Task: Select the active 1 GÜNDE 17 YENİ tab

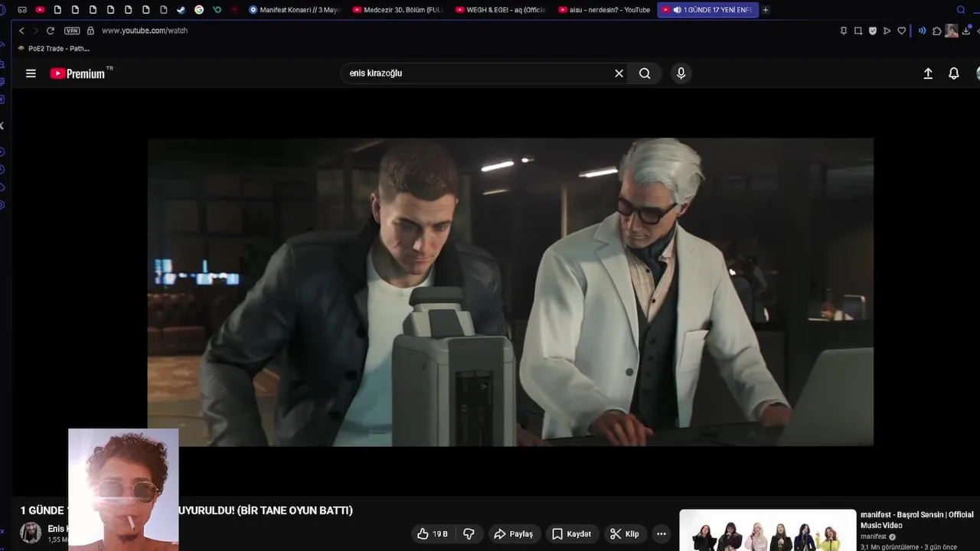Action: 707,10
